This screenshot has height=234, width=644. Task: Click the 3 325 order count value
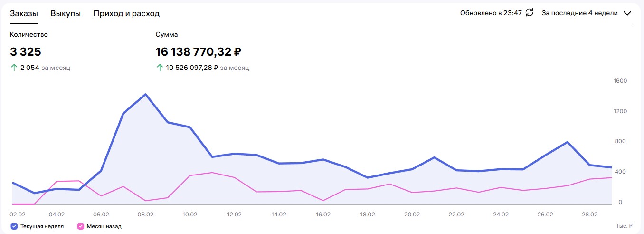pyautogui.click(x=26, y=52)
